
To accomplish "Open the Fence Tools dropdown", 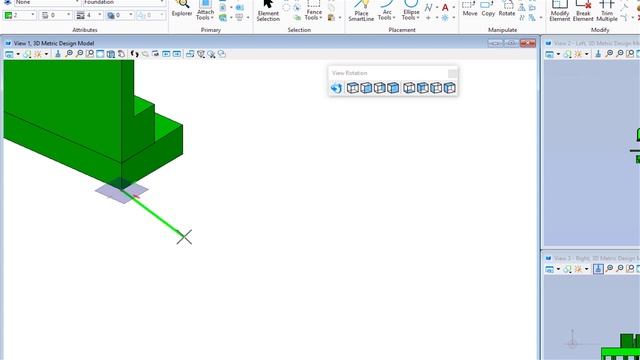I will click(313, 10).
